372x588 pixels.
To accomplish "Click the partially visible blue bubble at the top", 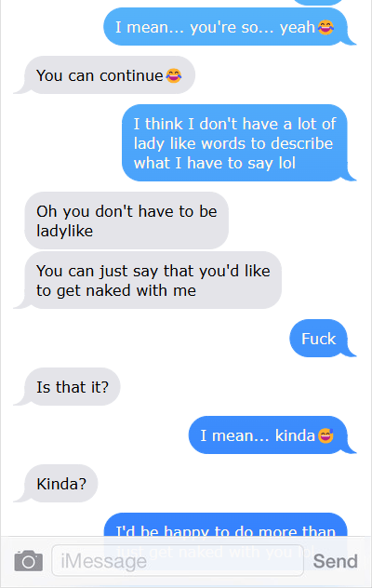I will 318,2.
